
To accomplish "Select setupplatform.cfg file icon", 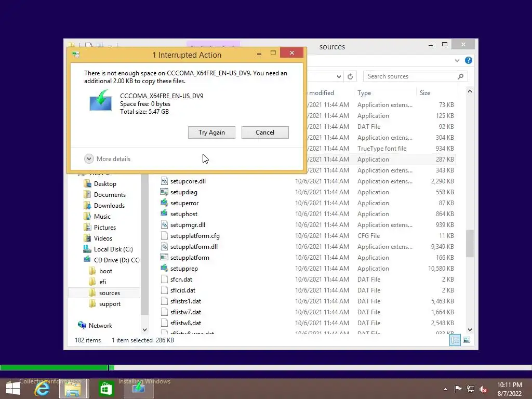I will (164, 235).
